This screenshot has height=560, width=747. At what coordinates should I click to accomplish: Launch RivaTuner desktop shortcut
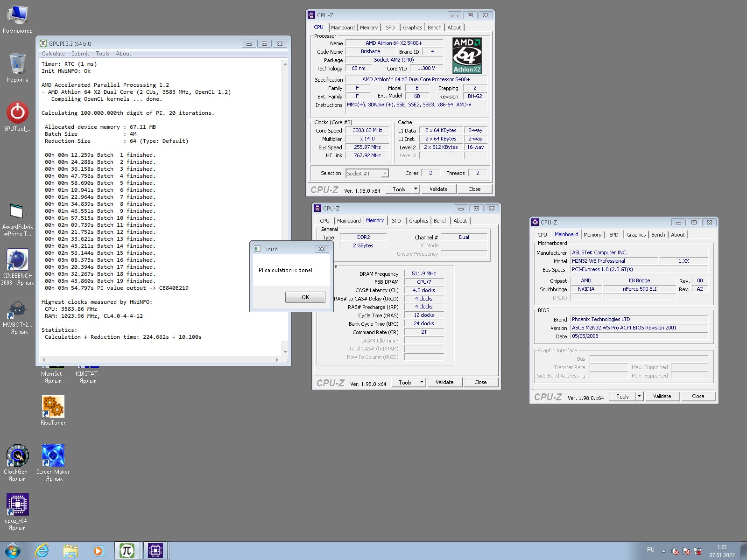point(53,411)
